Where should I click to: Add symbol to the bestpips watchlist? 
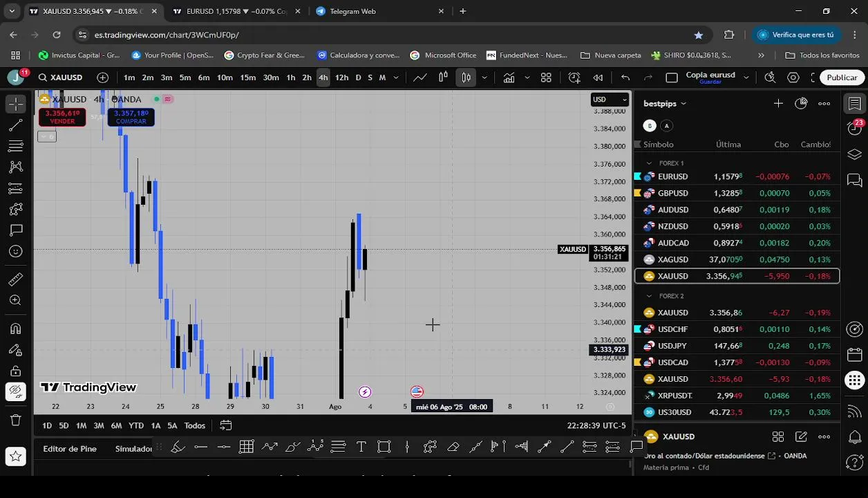[778, 104]
